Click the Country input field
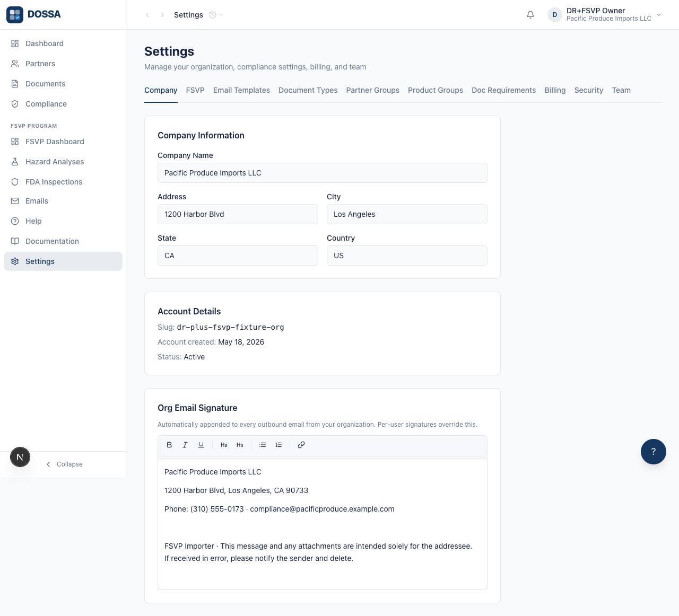679x616 pixels. [x=407, y=256]
